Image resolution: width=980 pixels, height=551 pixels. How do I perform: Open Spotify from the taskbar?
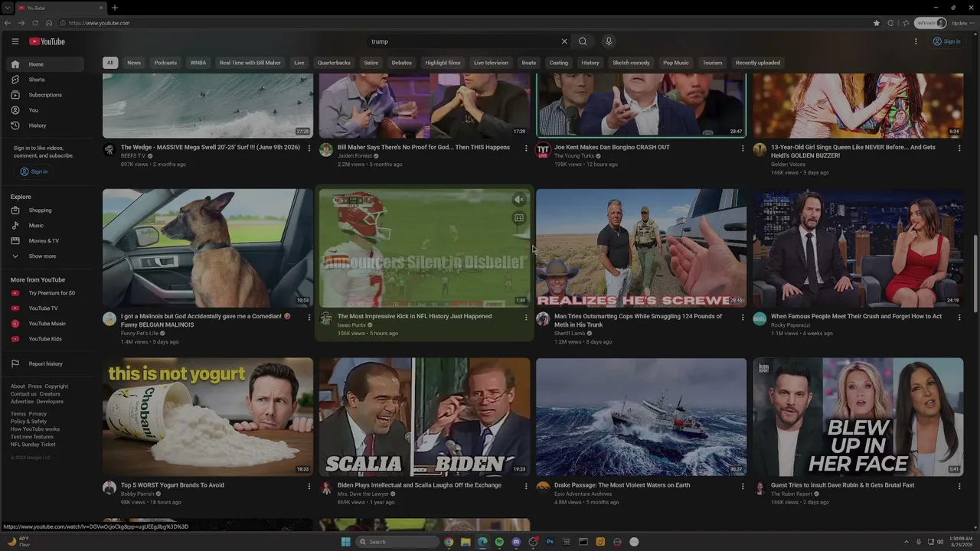(499, 542)
